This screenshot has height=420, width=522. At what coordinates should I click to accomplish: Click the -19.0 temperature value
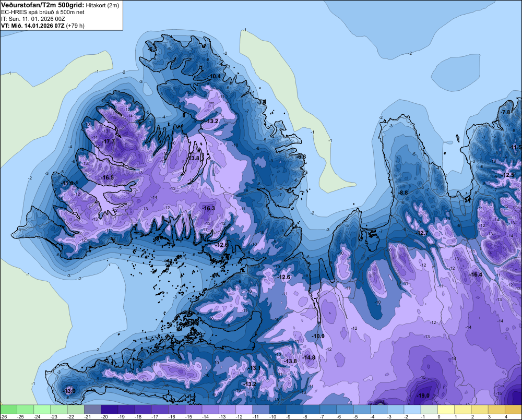(x=423, y=395)
